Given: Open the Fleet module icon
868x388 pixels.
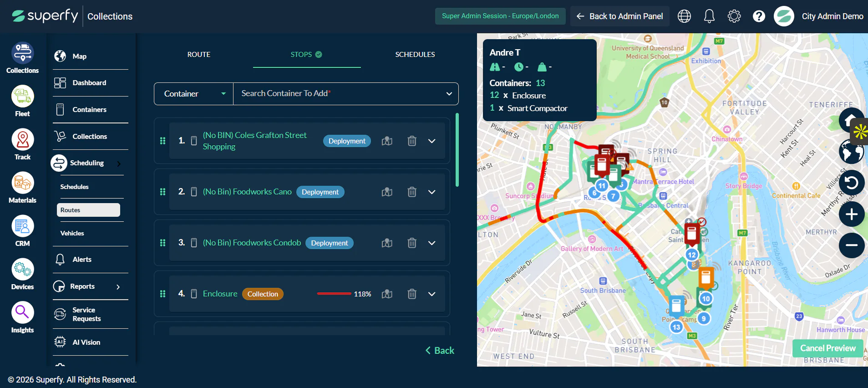Looking at the screenshot, I should [22, 97].
